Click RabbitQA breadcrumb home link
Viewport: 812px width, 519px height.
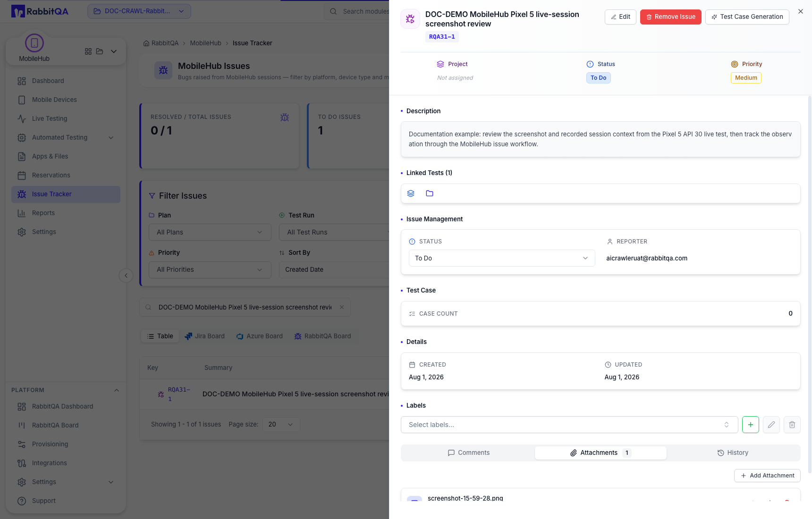click(161, 43)
